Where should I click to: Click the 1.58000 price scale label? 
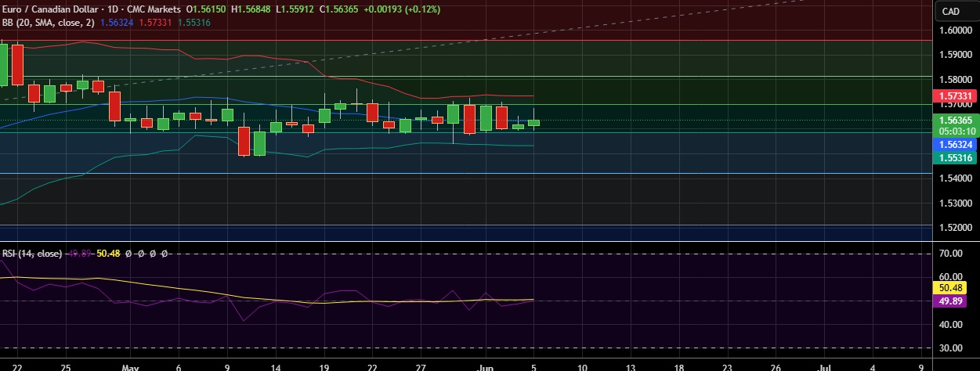click(955, 80)
